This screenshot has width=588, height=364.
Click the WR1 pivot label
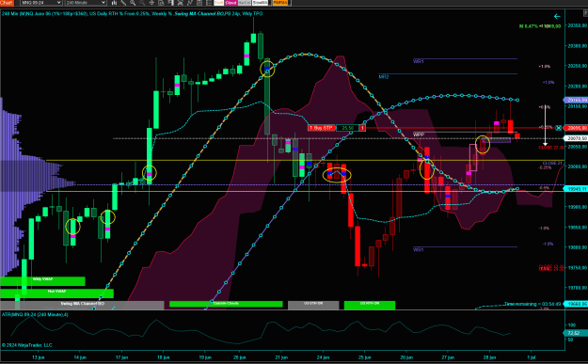click(x=418, y=61)
